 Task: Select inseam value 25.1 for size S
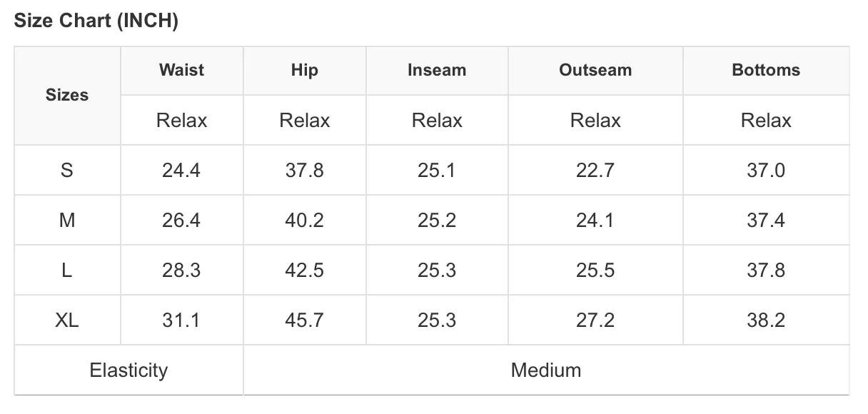437,171
